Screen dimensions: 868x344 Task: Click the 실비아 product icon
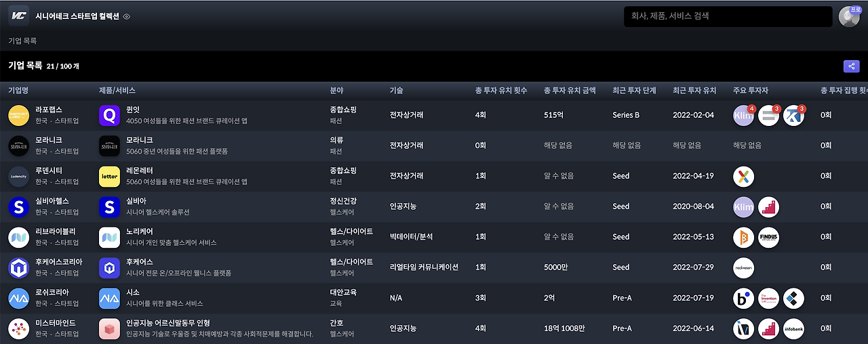pos(109,207)
